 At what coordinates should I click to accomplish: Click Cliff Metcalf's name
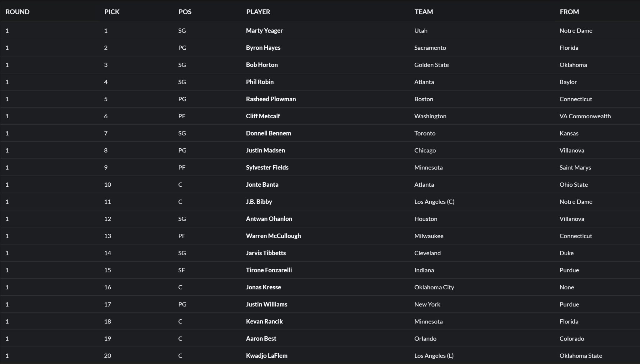263,116
